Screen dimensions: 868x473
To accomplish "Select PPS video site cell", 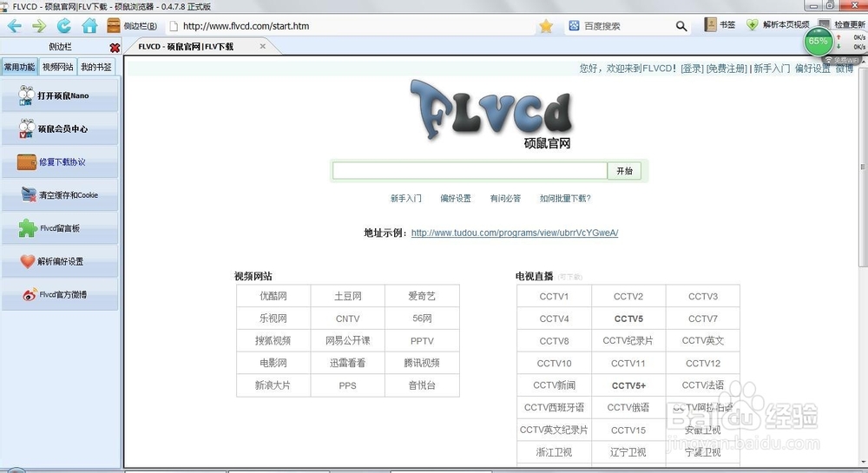I will point(348,385).
